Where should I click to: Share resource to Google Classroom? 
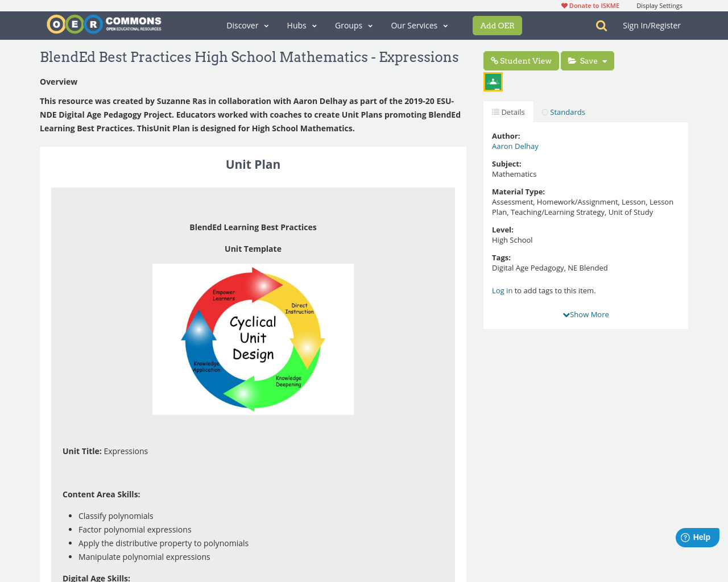493,81
